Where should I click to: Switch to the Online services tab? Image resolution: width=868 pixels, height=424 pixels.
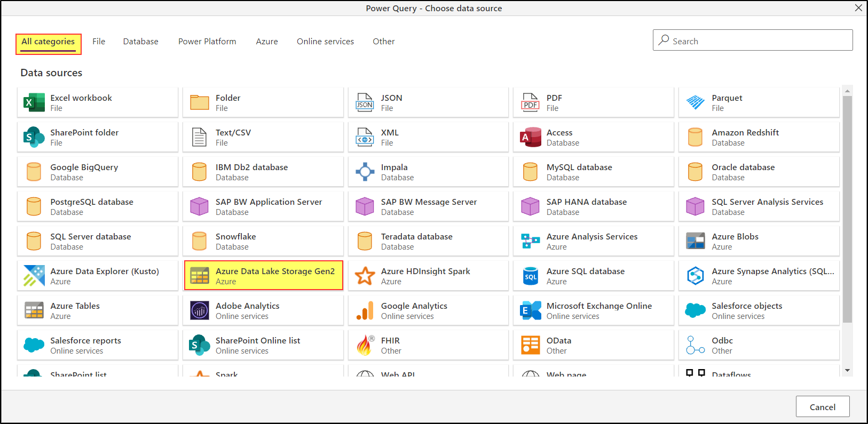click(326, 42)
